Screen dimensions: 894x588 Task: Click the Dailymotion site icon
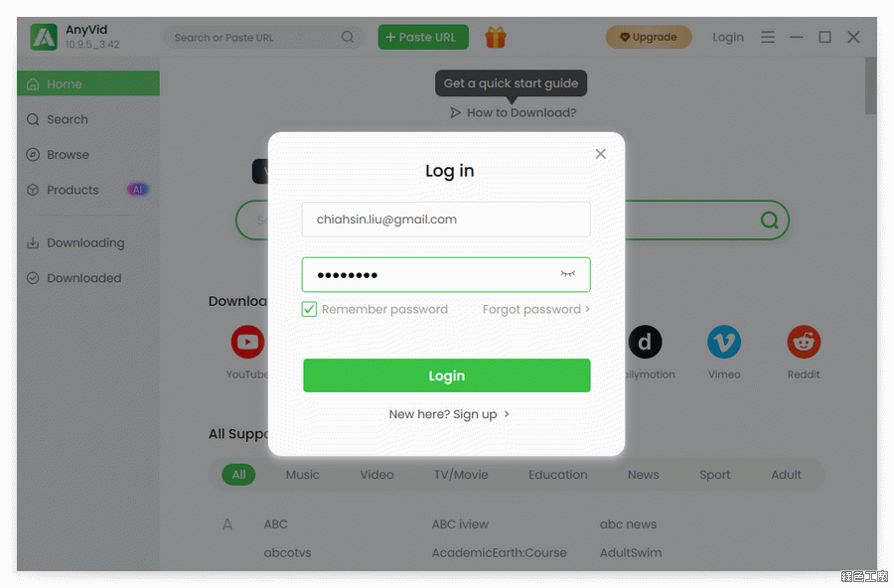click(645, 342)
